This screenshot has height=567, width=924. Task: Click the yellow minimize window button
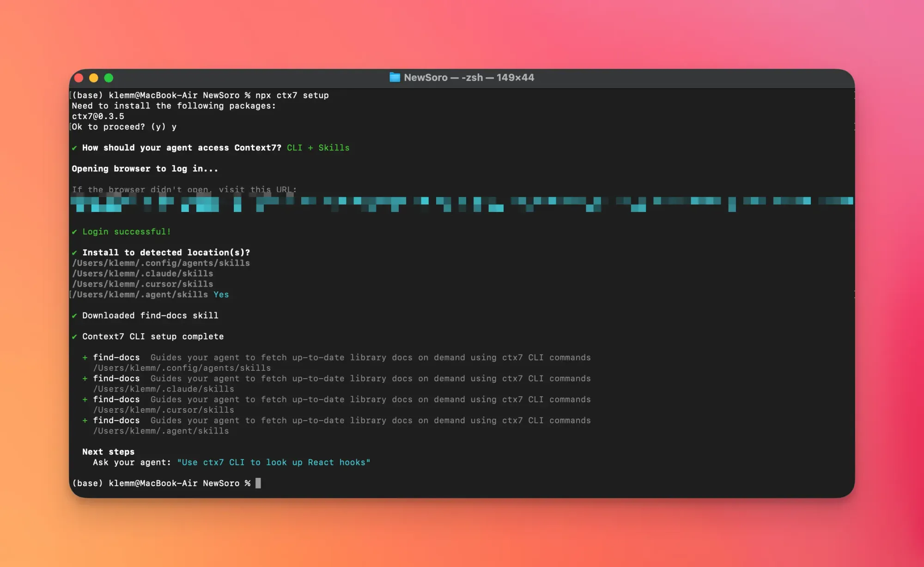94,78
